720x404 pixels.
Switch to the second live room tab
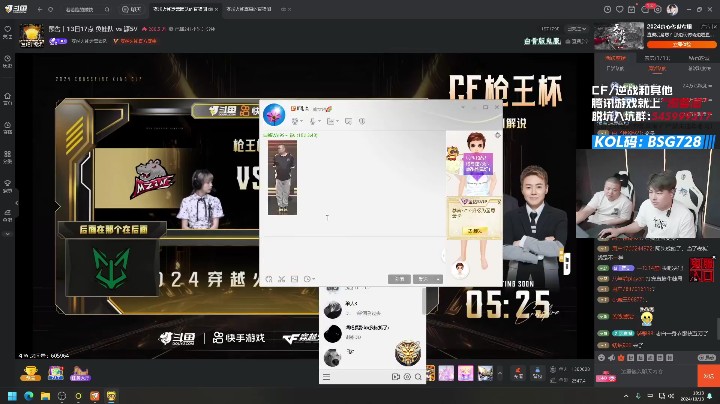(x=248, y=9)
